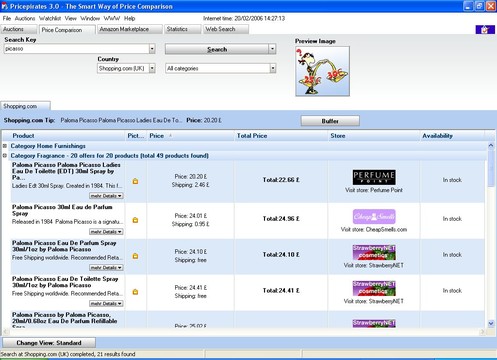Switch to the Auctions tab
This screenshot has height=360, width=497.
(x=18, y=29)
